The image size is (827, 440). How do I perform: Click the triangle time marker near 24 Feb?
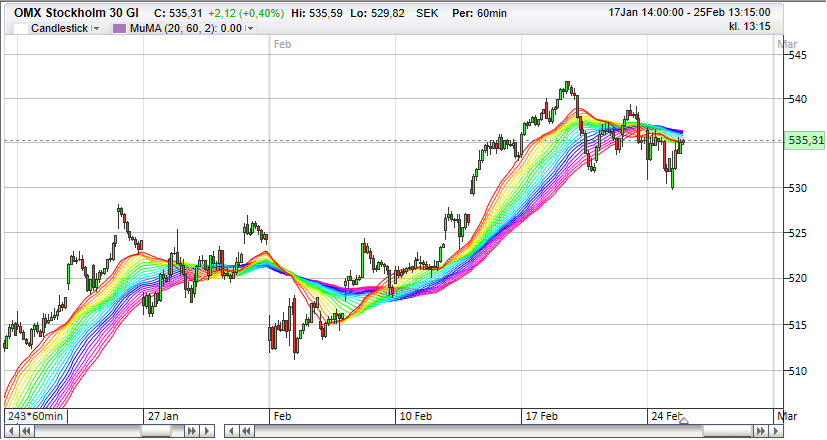684,420
